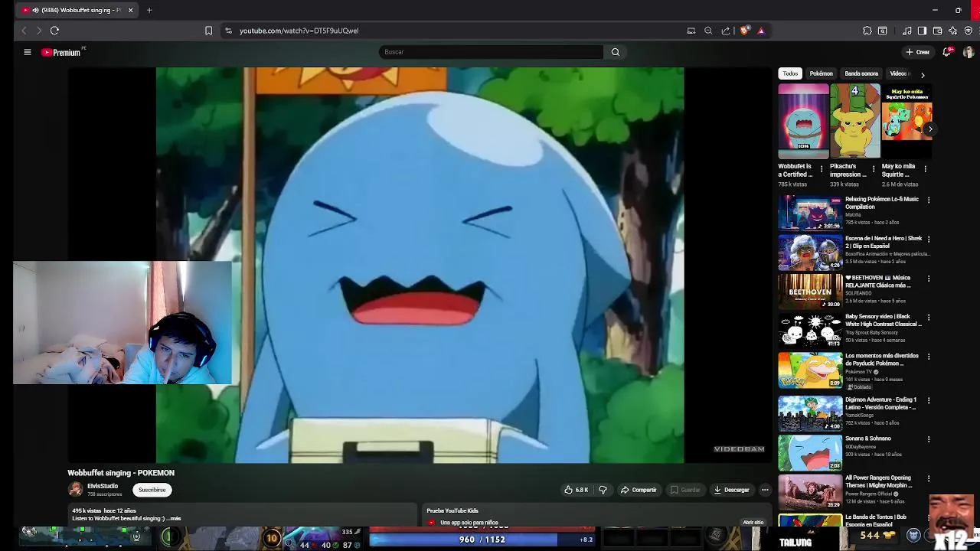
Task: Open the browser extensions puzzle icon
Action: [x=867, y=31]
